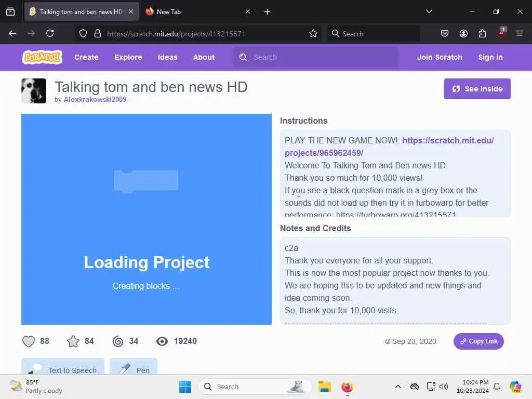Click the Copy Link button
532x399 pixels.
(x=478, y=341)
